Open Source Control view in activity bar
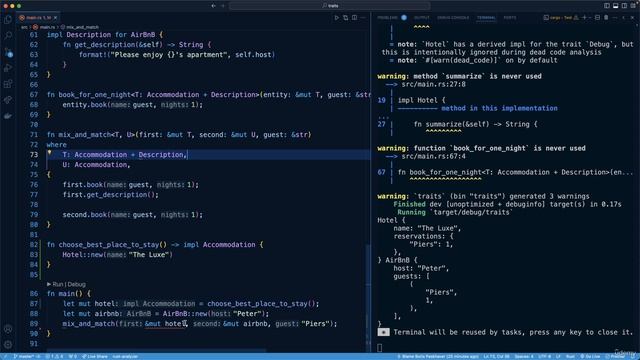The height and width of the screenshot is (360, 640). click(x=8, y=52)
